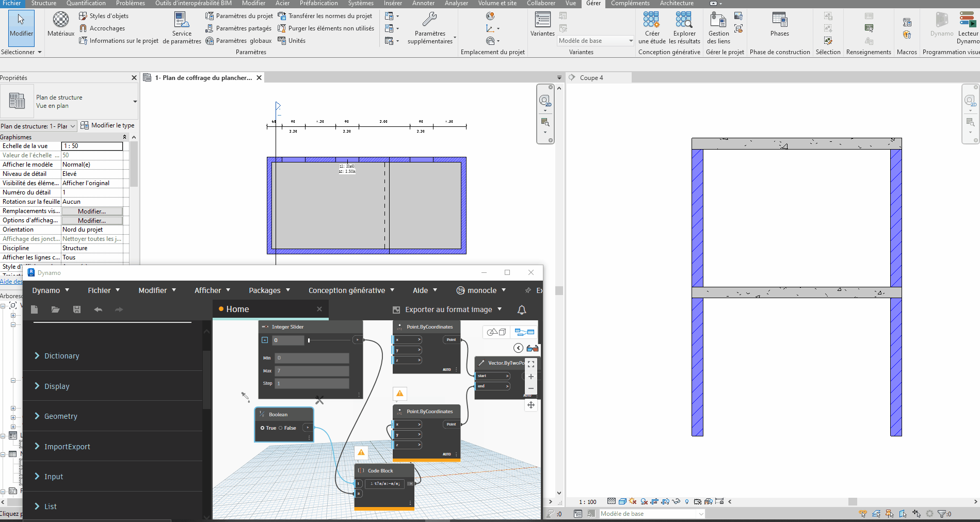Click Styles d'objets icon

(83, 16)
